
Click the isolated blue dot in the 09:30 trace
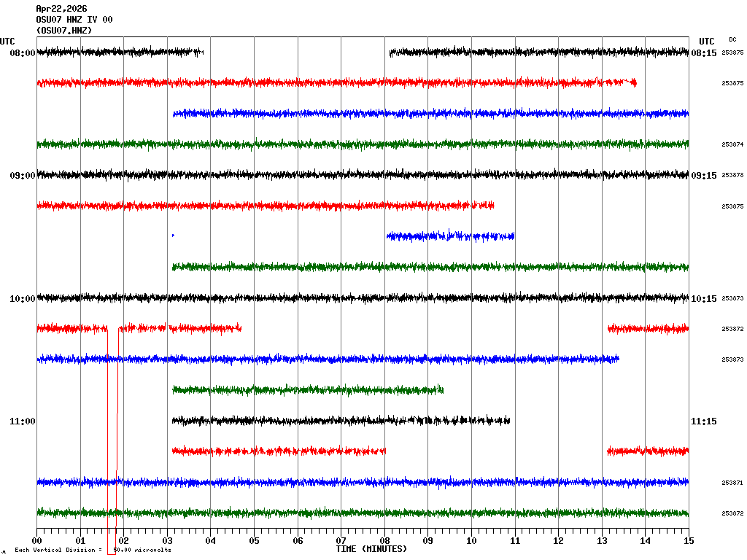pyautogui.click(x=173, y=235)
